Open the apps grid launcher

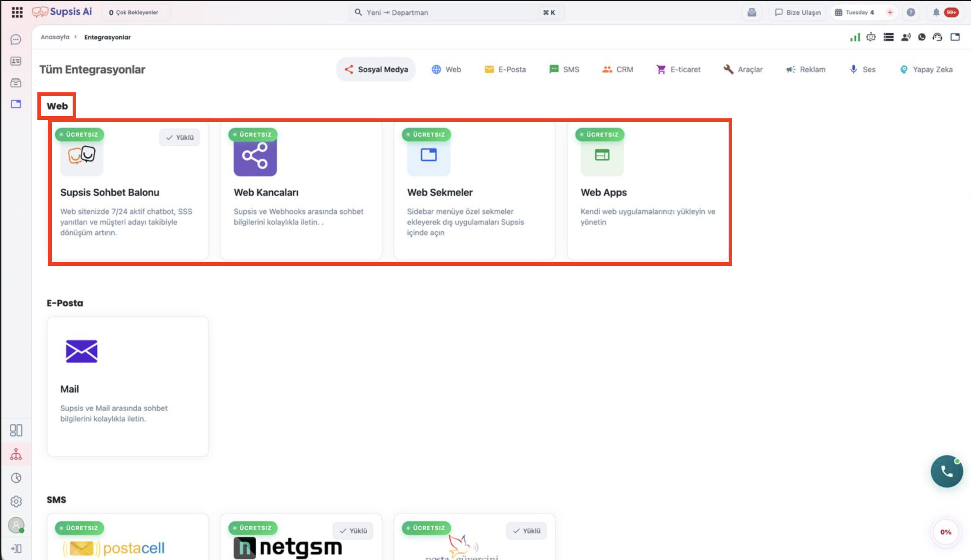click(x=17, y=12)
